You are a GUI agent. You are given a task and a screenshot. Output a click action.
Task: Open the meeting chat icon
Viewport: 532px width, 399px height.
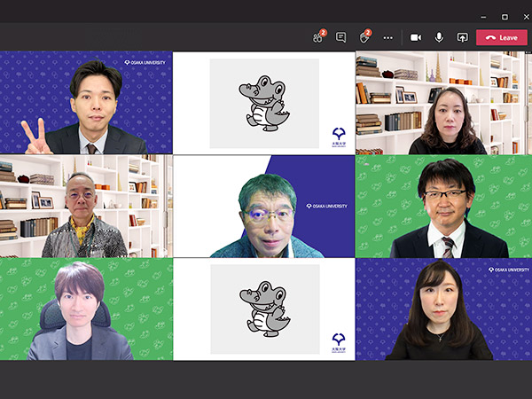point(341,37)
